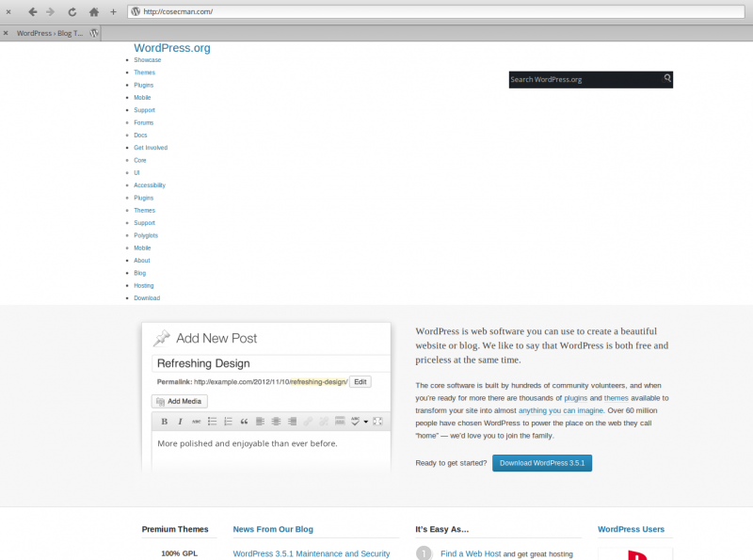Expand the spellcheck dropdown arrow in editor
This screenshot has height=560, width=753.
point(365,421)
